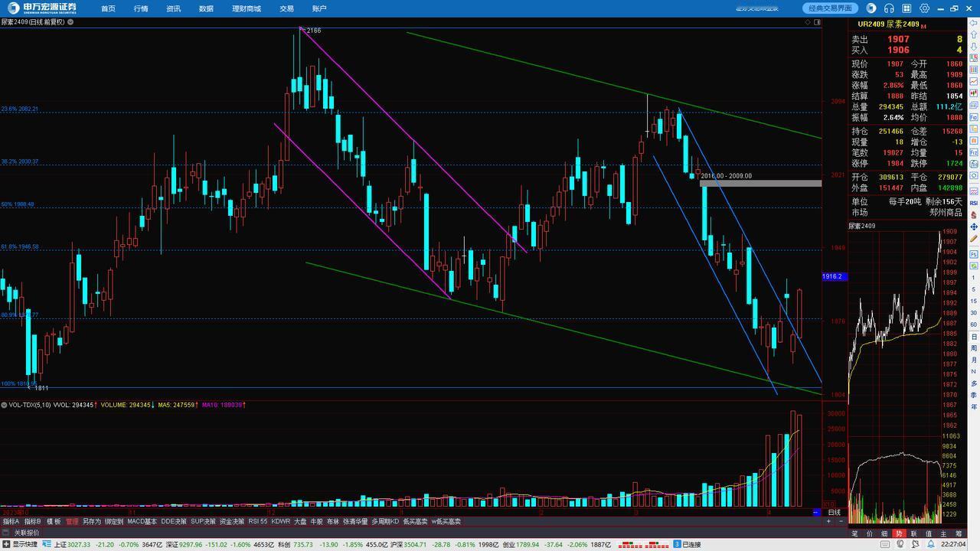Viewport: 980px width, 551px height.
Task: Open the 行情 market menu
Action: (141, 8)
